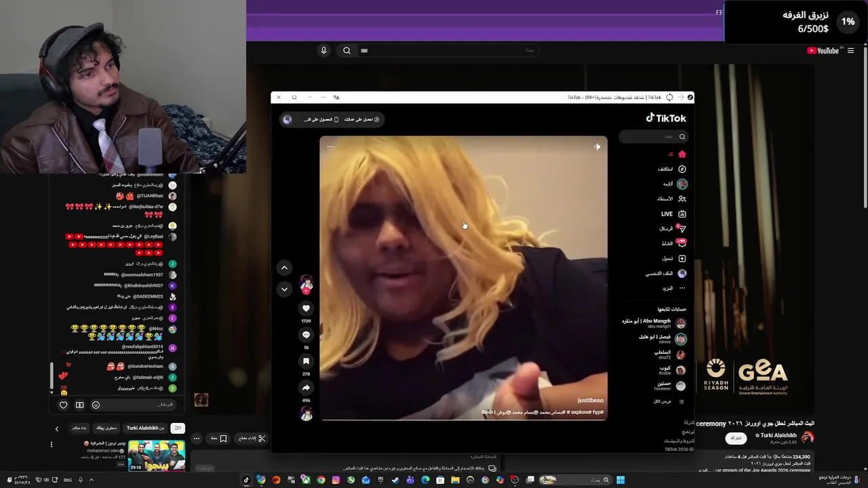Image resolution: width=868 pixels, height=488 pixels.
Task: Select the 'بث مباشر' filter chip
Action: point(79,428)
